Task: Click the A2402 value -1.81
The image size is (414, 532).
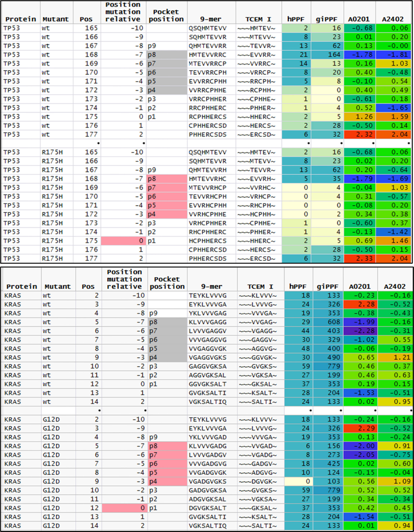Action: coord(394,55)
